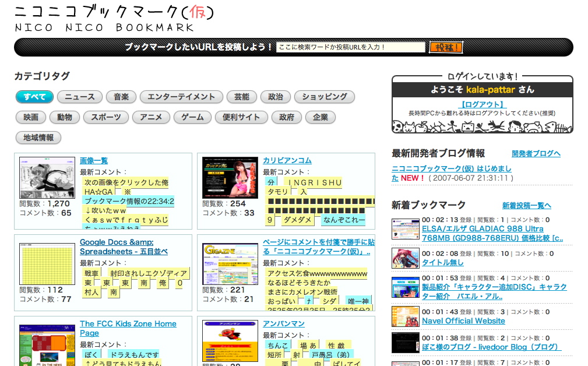Click the ログアウト link

point(483,105)
